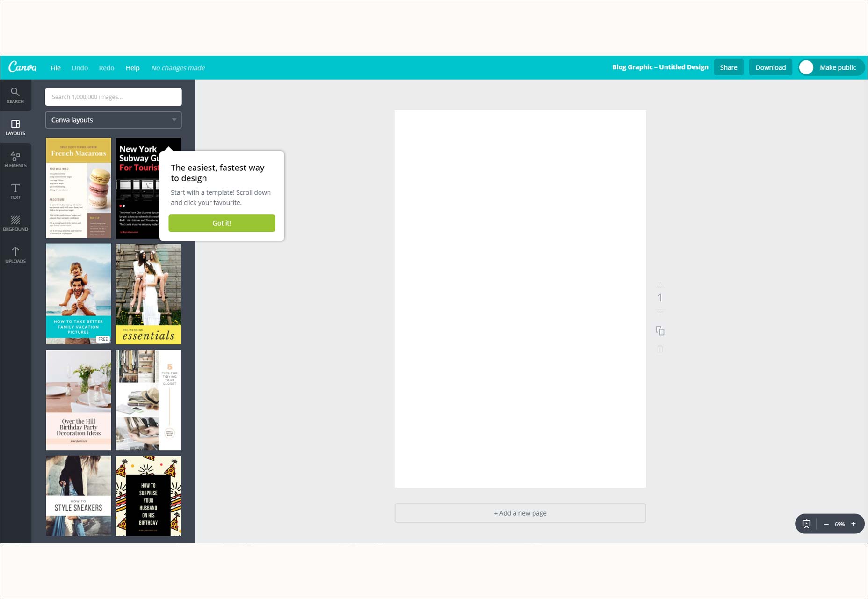Click the Search 1,000,000 images field
This screenshot has height=599, width=868.
pos(113,97)
